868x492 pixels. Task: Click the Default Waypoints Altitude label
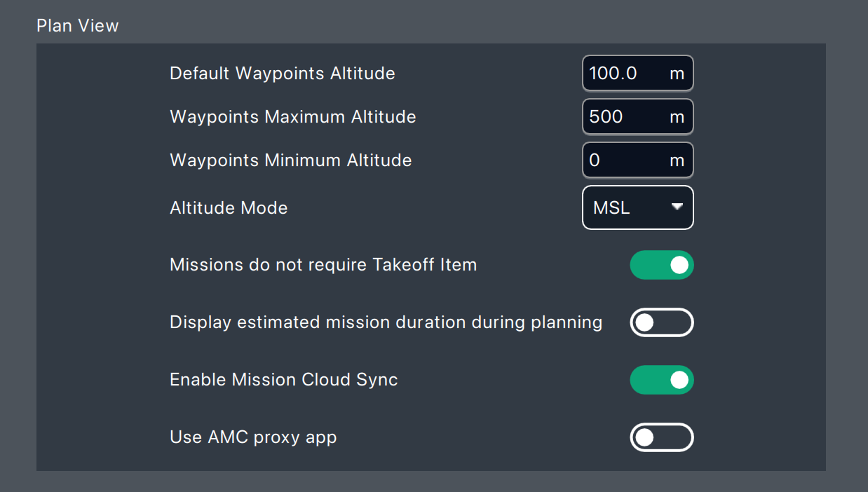pos(282,74)
